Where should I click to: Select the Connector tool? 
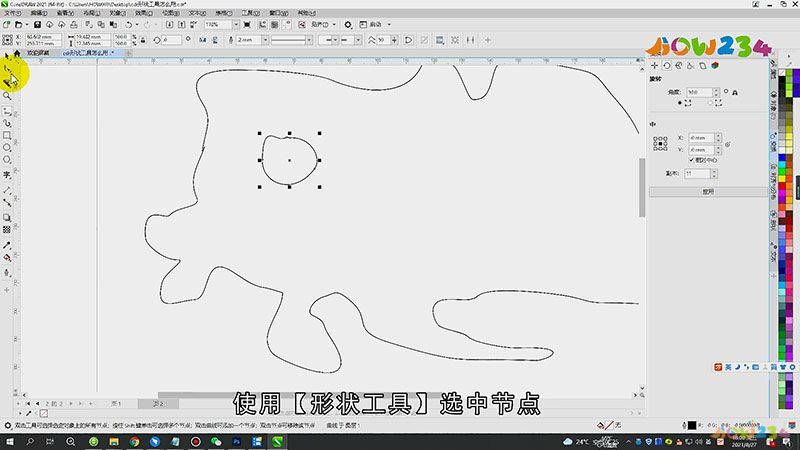7,203
